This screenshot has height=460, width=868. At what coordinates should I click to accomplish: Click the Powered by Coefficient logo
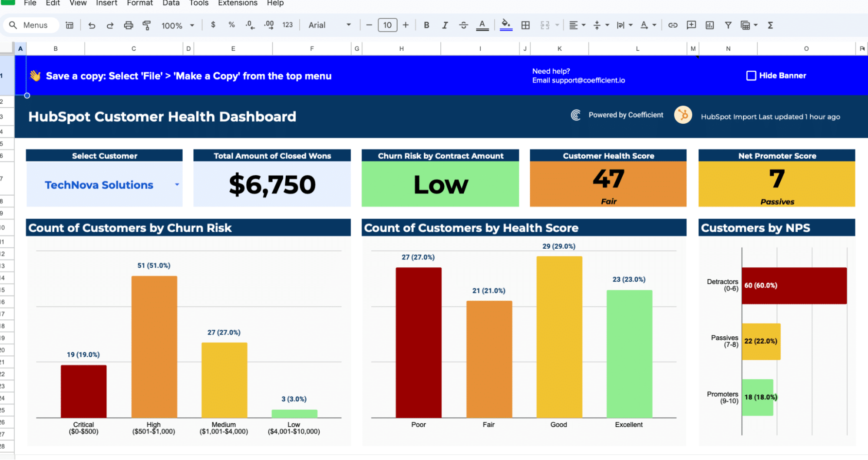pyautogui.click(x=576, y=115)
